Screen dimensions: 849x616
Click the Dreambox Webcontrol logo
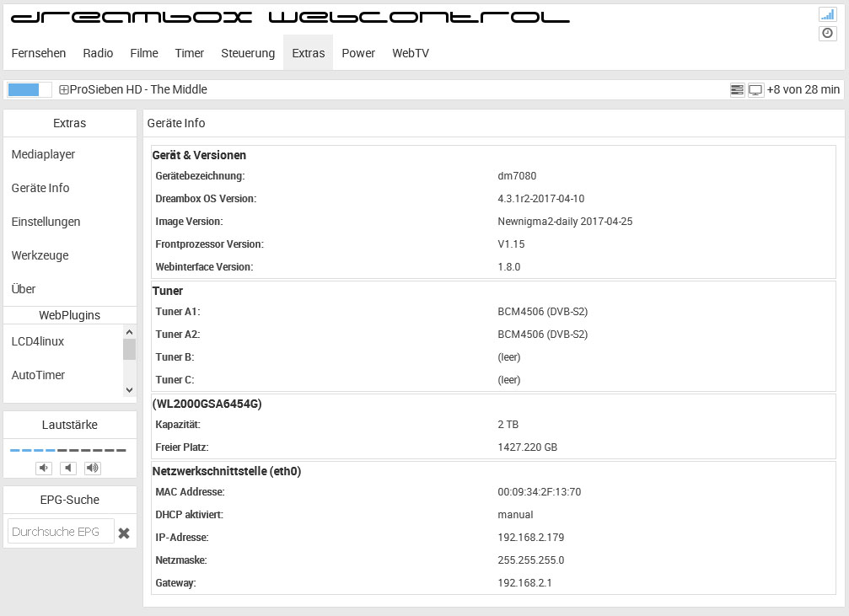coord(290,18)
